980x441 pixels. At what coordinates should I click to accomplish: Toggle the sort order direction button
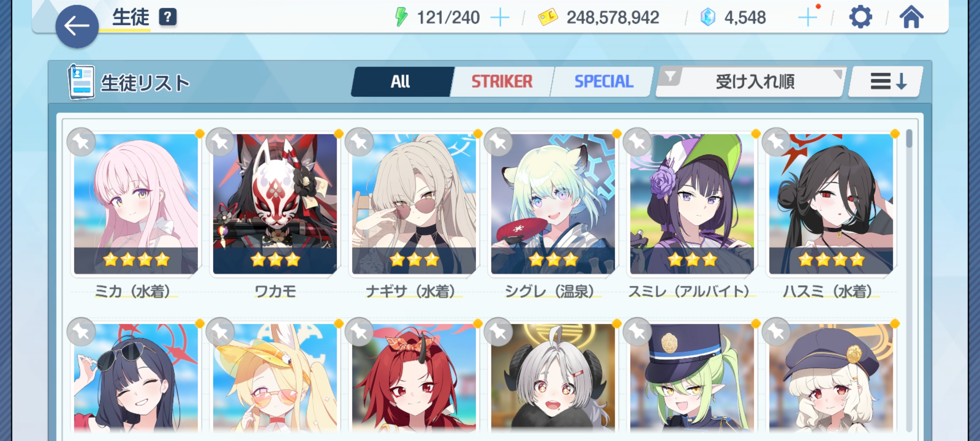point(886,82)
